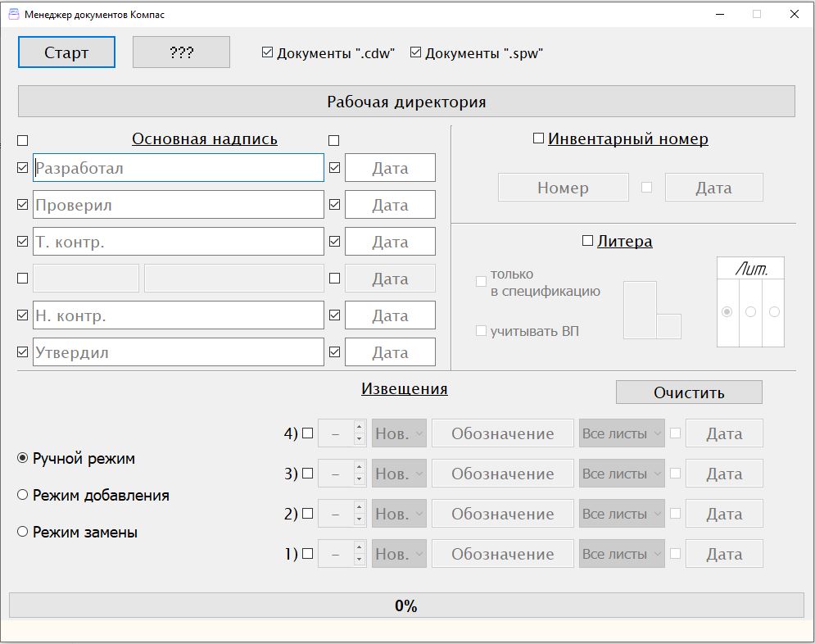Click the Обозначение field in row 1)

click(x=503, y=553)
